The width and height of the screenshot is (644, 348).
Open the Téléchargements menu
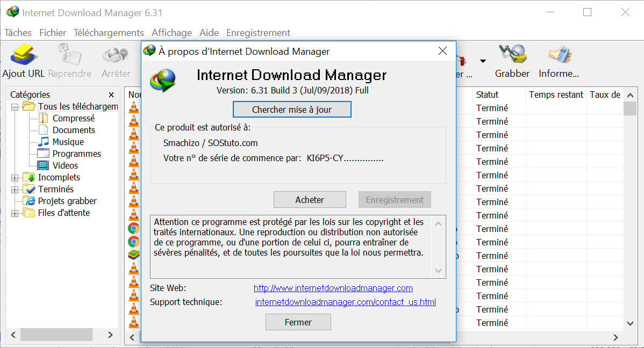click(x=109, y=32)
